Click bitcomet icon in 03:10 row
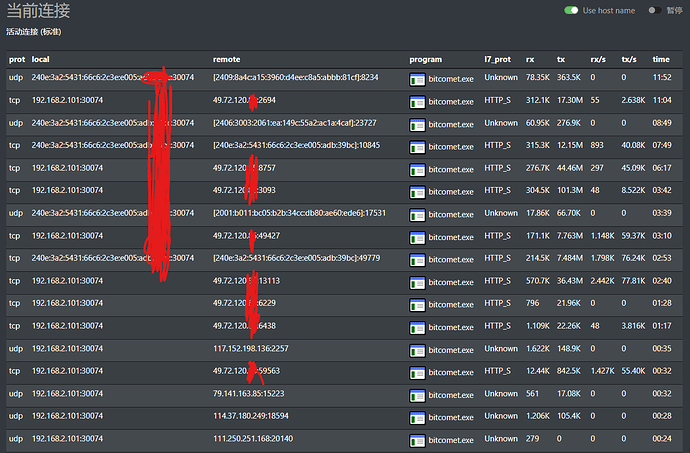 417,237
